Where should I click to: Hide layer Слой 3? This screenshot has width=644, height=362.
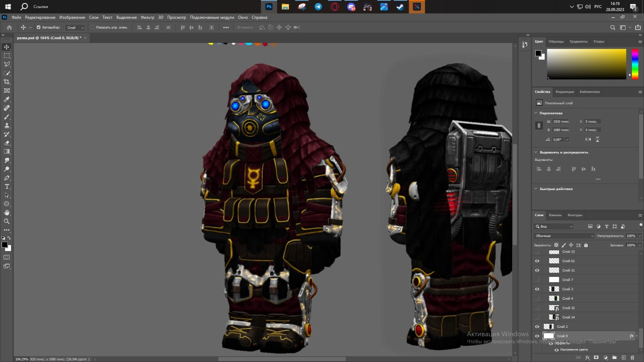(x=537, y=289)
